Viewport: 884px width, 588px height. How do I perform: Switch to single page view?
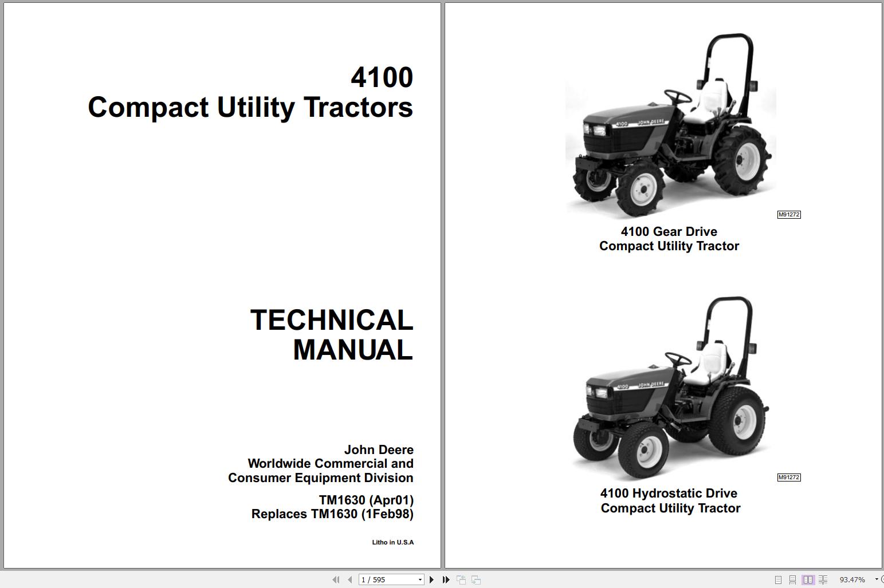pyautogui.click(x=778, y=580)
